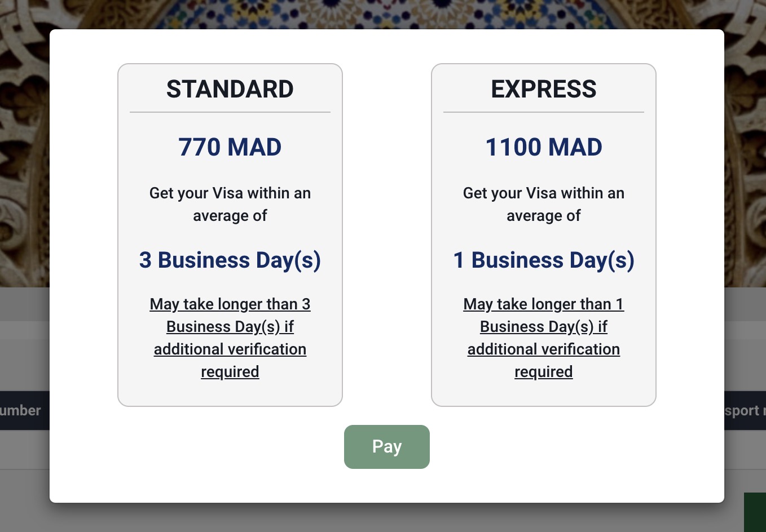Click the 770 MAD price

coord(230,147)
